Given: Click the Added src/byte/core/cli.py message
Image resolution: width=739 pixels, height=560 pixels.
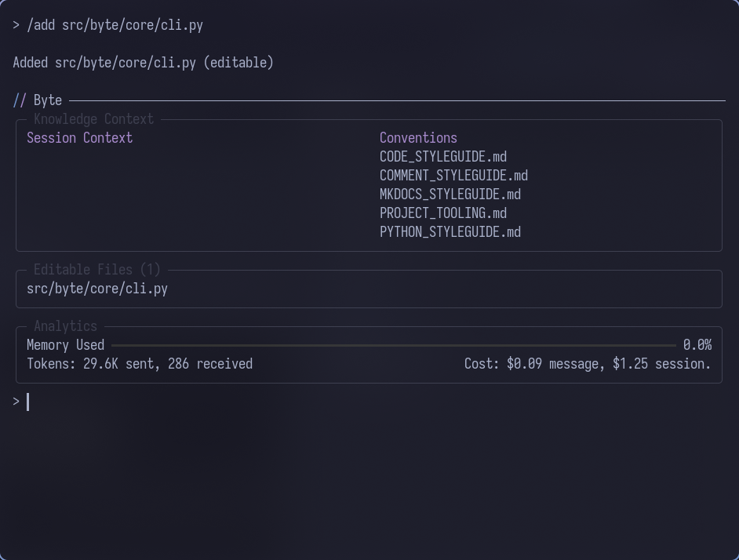Looking at the screenshot, I should 143,63.
